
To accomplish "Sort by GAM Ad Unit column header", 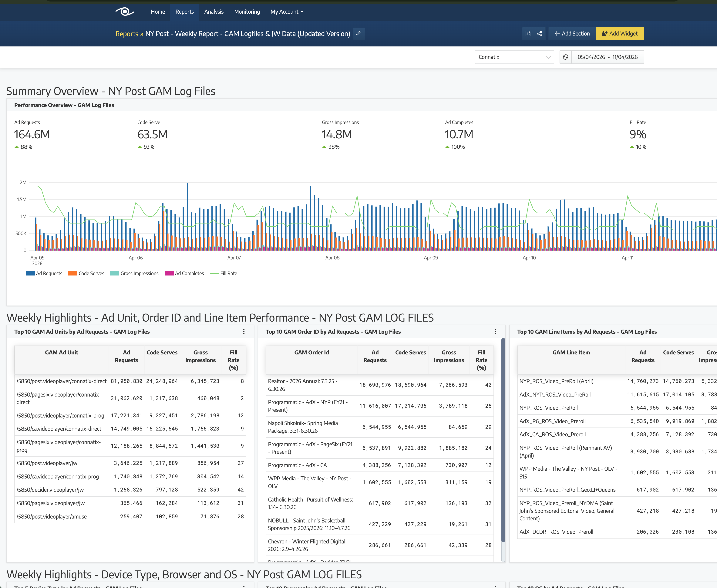I will click(x=62, y=360).
